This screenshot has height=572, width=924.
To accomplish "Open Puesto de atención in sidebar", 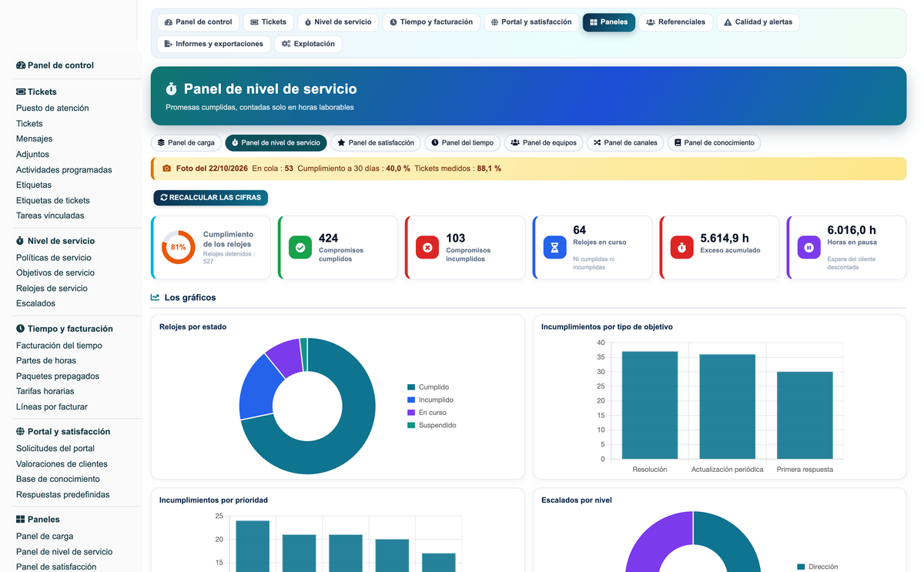I will pos(52,109).
